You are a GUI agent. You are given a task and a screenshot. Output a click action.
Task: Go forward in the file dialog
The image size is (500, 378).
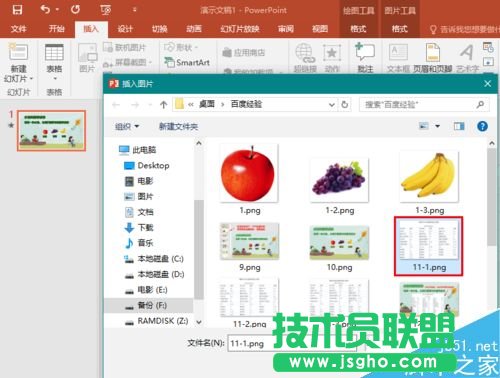coord(135,105)
